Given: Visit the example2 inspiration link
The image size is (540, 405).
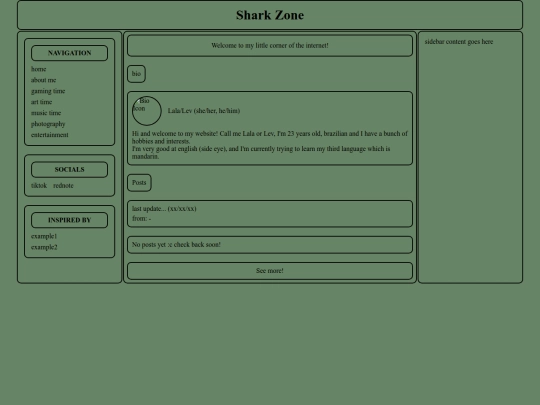Looking at the screenshot, I should coord(44,247).
